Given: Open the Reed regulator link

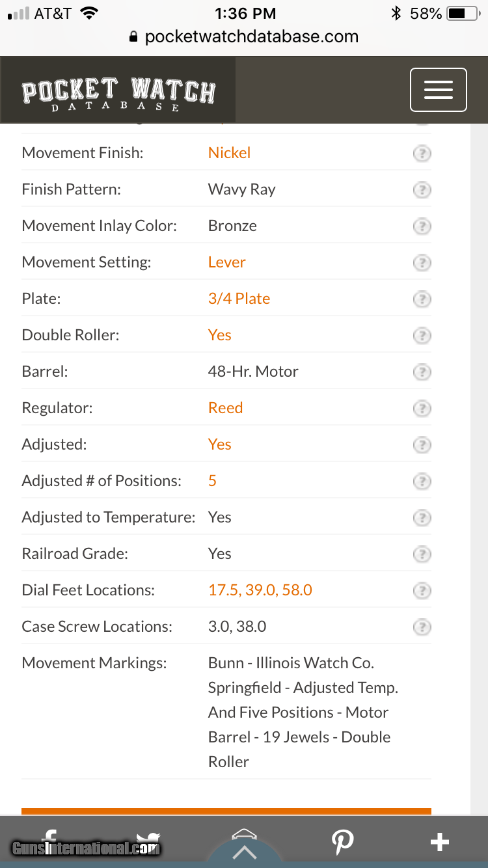Looking at the screenshot, I should [x=225, y=408].
